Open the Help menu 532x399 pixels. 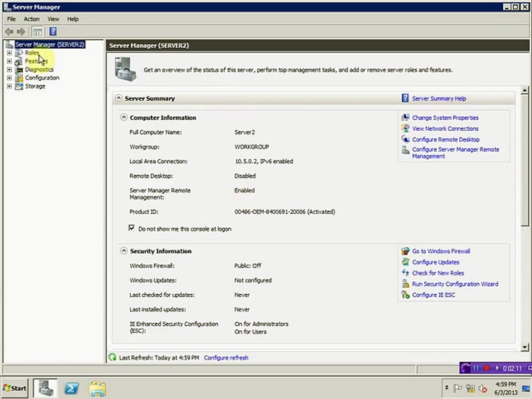coord(73,19)
